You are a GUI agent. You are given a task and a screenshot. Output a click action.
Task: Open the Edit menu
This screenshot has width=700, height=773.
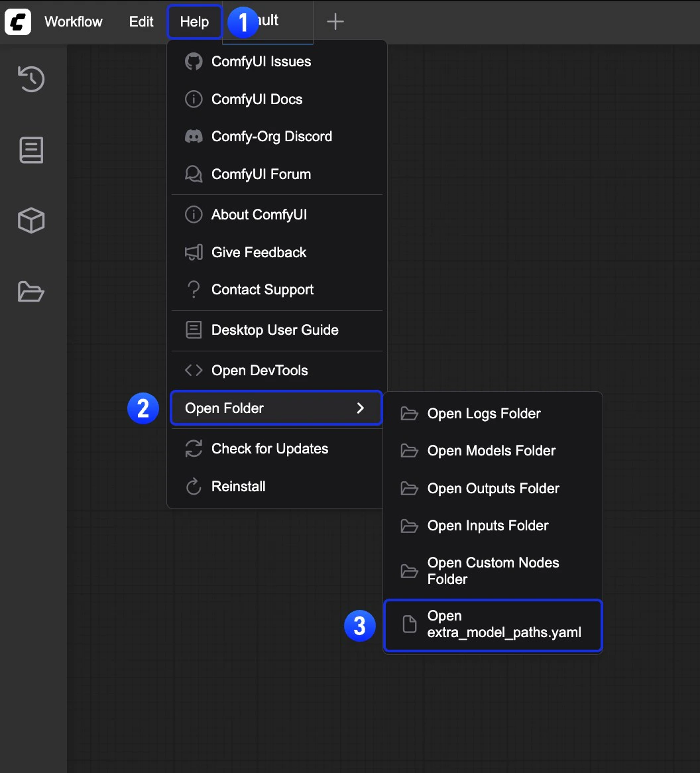coord(141,22)
